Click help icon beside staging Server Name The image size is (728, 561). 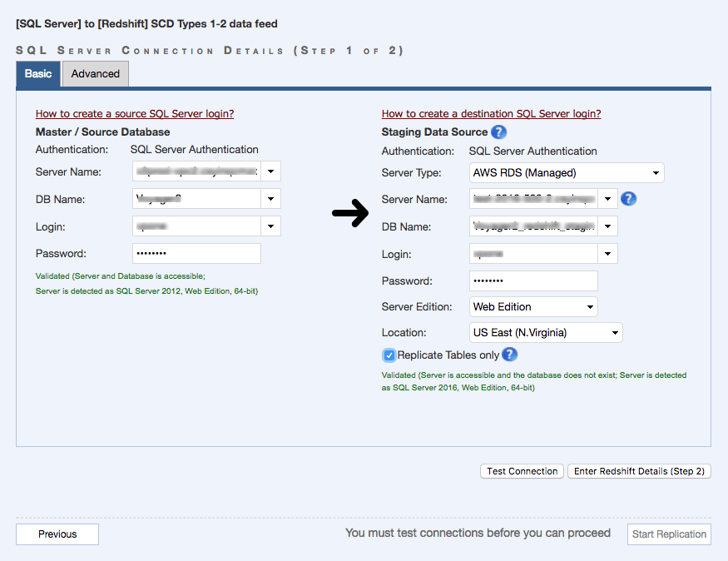[x=629, y=199]
